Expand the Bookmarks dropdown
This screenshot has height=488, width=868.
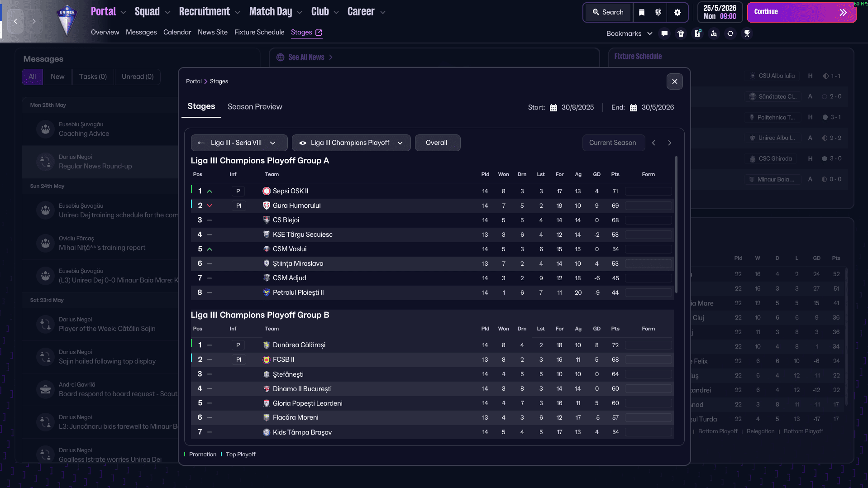click(x=629, y=33)
